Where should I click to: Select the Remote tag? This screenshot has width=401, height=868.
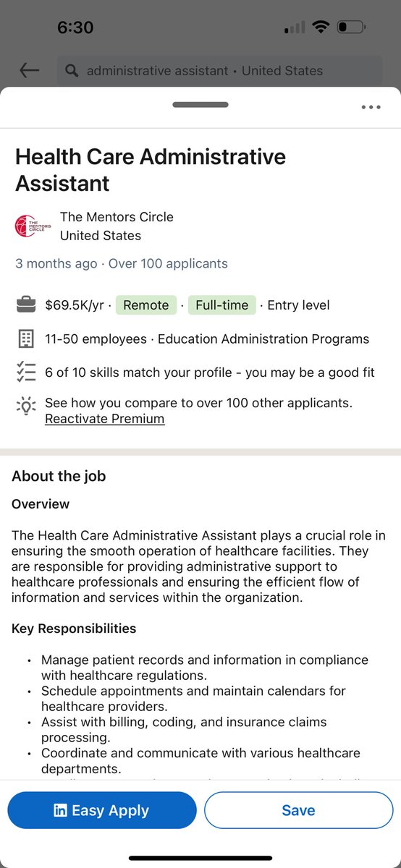click(146, 305)
